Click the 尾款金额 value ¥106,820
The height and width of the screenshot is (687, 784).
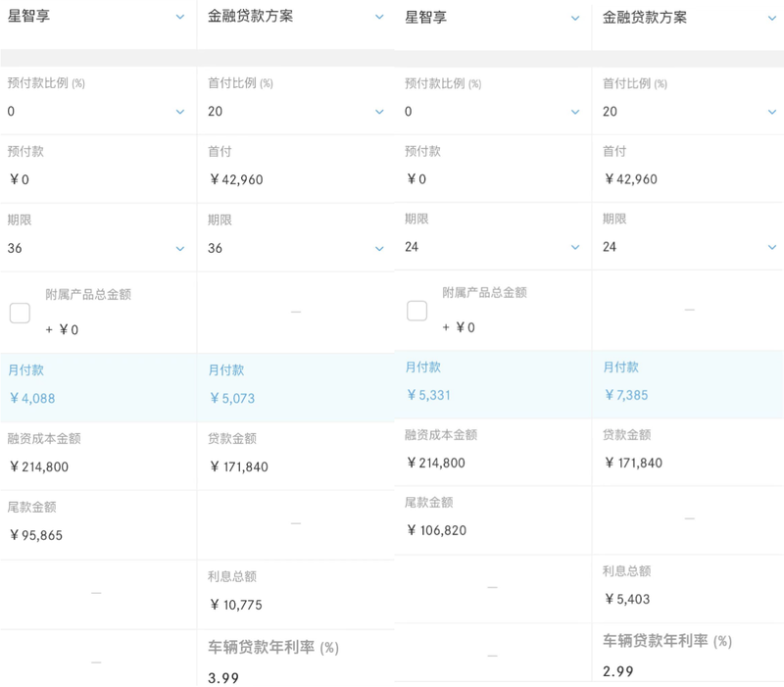tap(440, 530)
